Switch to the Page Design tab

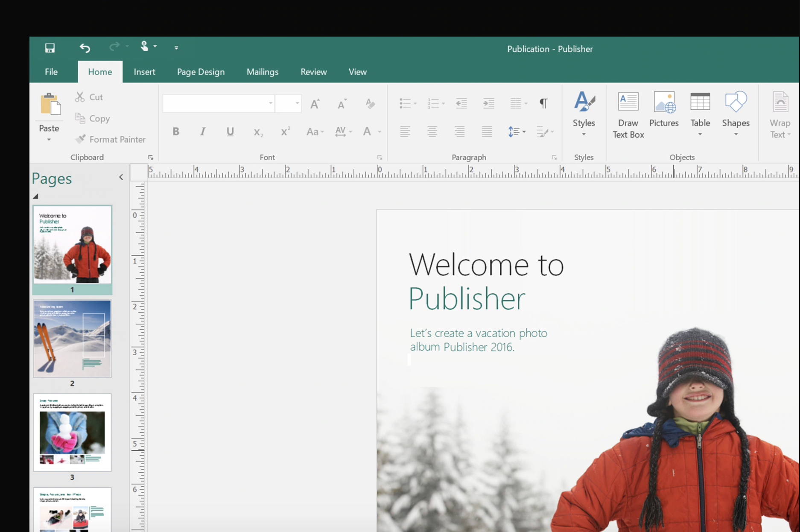click(201, 72)
